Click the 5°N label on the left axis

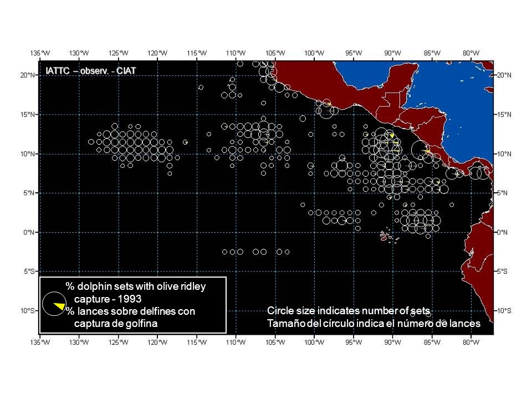coord(29,193)
